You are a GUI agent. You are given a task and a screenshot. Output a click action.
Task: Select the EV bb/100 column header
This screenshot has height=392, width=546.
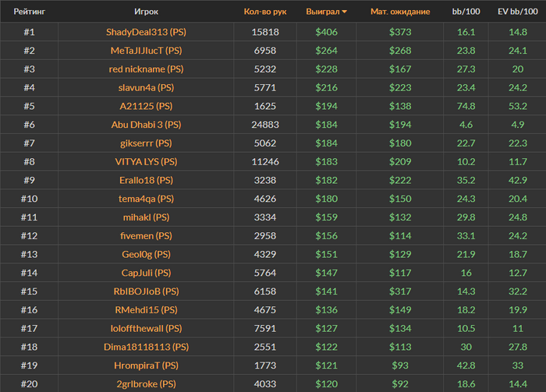[516, 12]
